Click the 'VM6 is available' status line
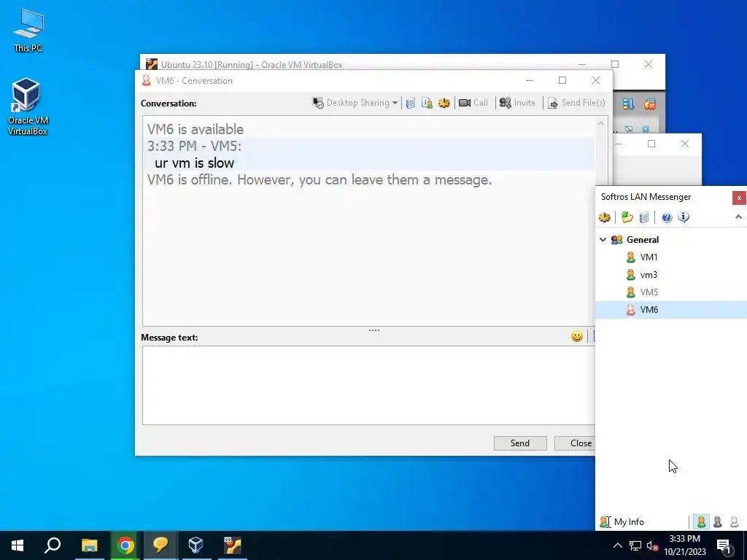This screenshot has height=560, width=747. click(x=196, y=129)
